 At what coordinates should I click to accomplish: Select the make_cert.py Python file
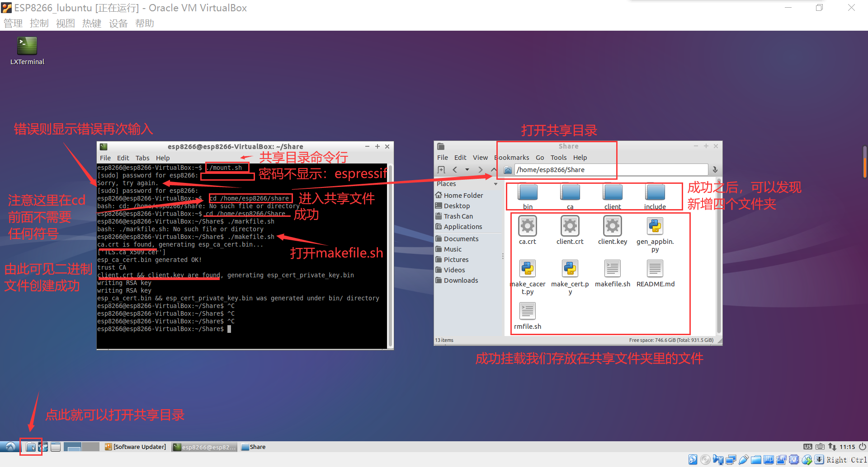point(570,268)
